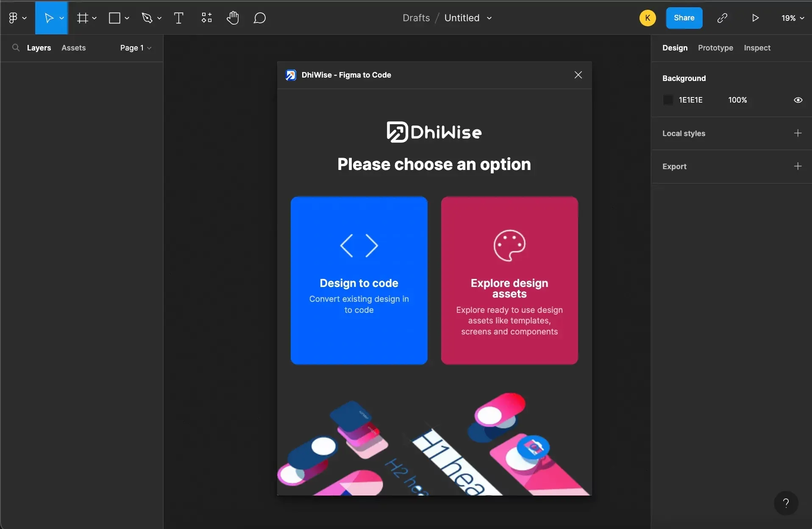Screen dimensions: 812x529
Task: Select the Frame tool
Action: point(83,18)
